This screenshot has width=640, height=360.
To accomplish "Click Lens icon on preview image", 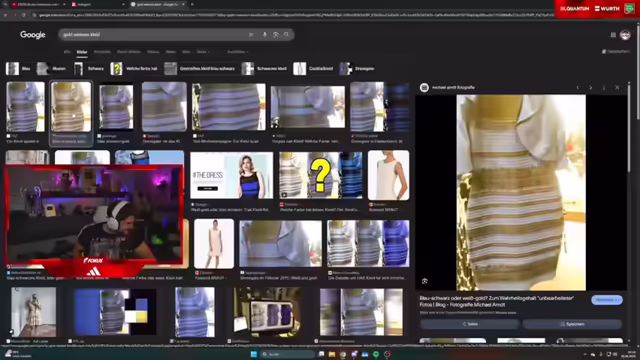I will coord(424,281).
